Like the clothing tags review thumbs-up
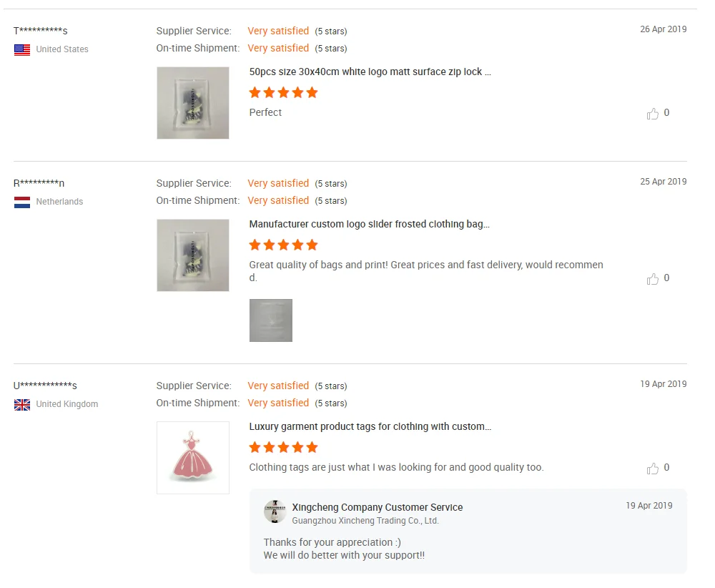 [653, 469]
